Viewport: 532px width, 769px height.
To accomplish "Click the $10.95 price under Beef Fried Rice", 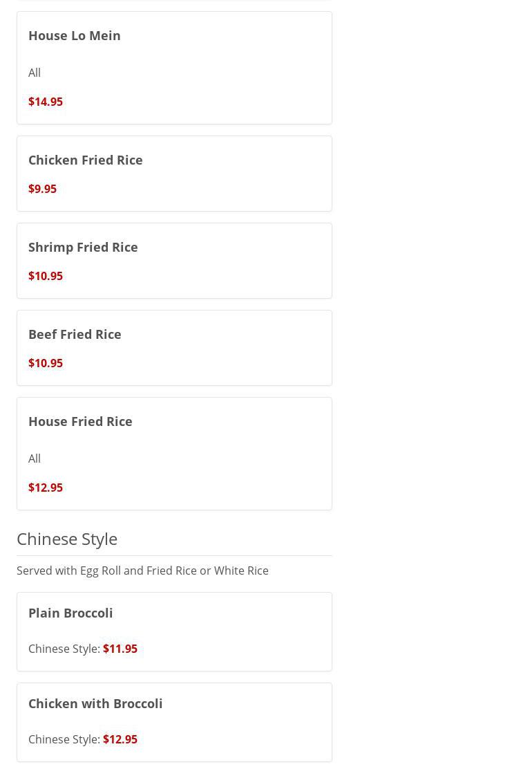I will tap(46, 363).
